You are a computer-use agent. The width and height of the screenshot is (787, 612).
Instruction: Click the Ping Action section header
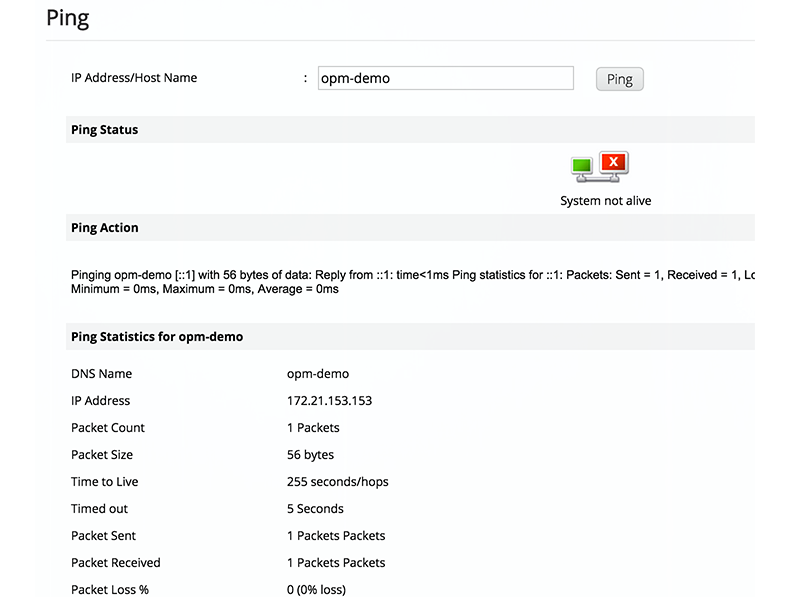(105, 228)
